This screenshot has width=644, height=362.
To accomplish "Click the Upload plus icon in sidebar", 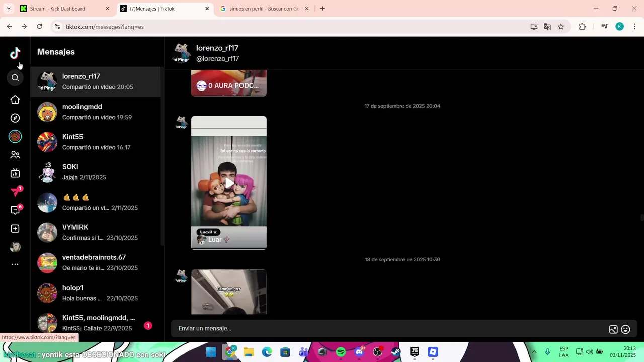I will pyautogui.click(x=15, y=229).
